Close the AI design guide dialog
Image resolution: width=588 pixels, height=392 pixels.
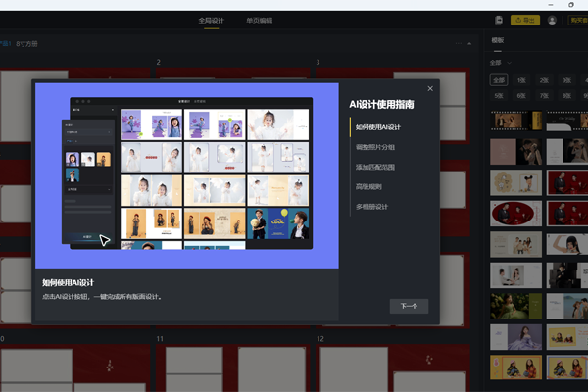pos(430,89)
